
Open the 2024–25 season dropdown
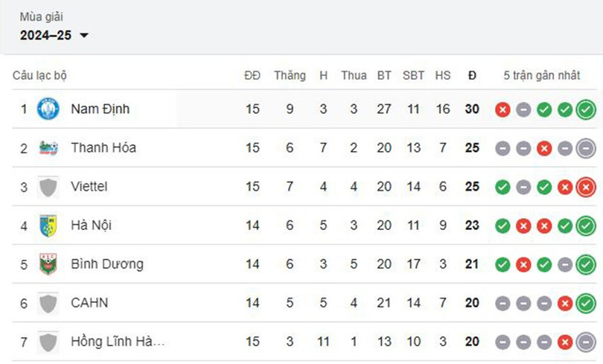[54, 36]
